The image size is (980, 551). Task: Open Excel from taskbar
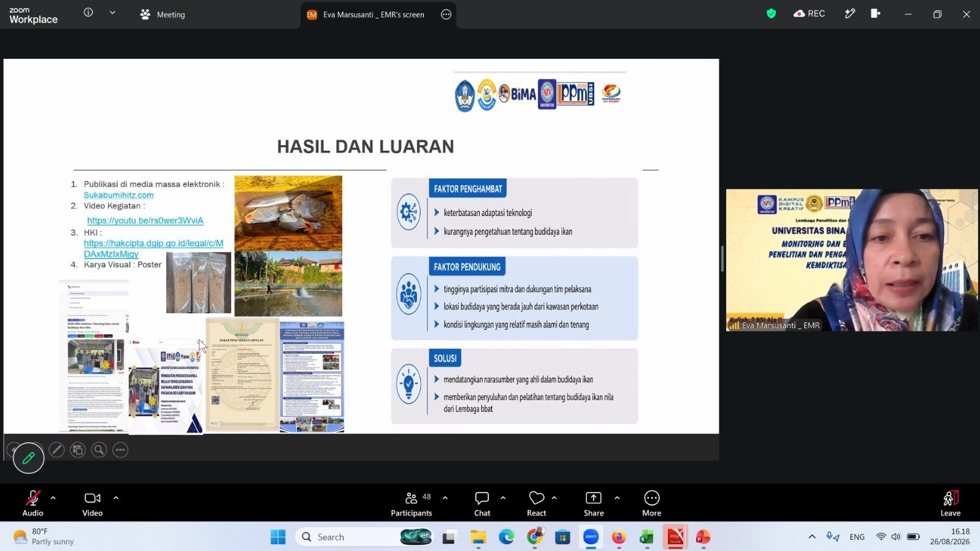coord(646,538)
